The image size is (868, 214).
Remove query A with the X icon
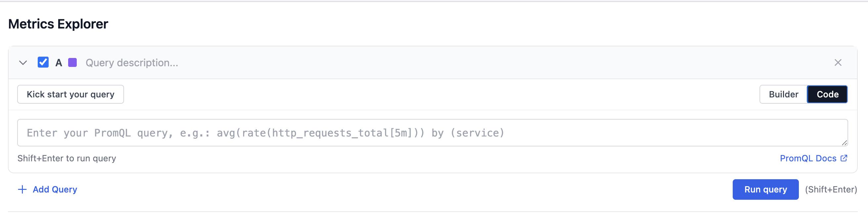[838, 63]
